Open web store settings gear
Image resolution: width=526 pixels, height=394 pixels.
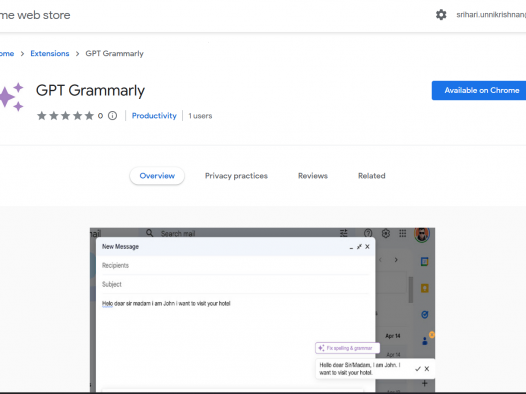(441, 15)
